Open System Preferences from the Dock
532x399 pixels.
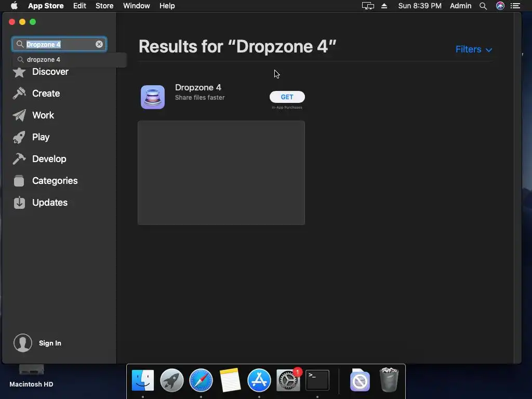pos(288,380)
